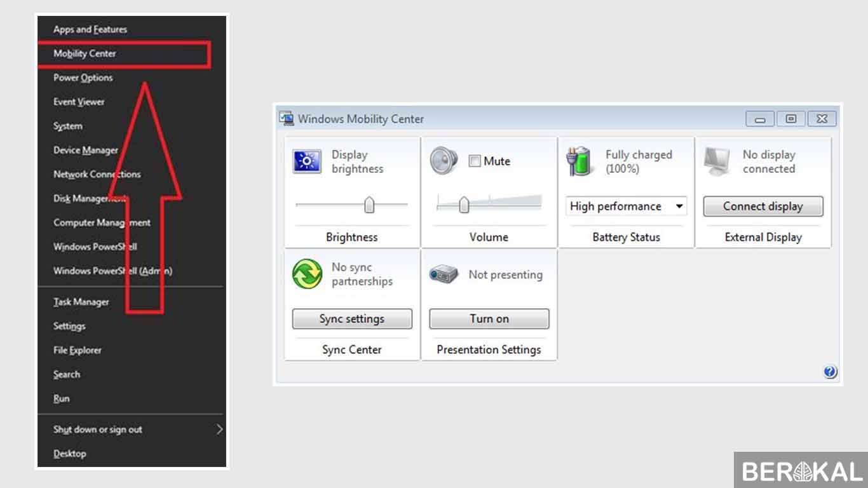Click the Brightness slider handle

(369, 205)
